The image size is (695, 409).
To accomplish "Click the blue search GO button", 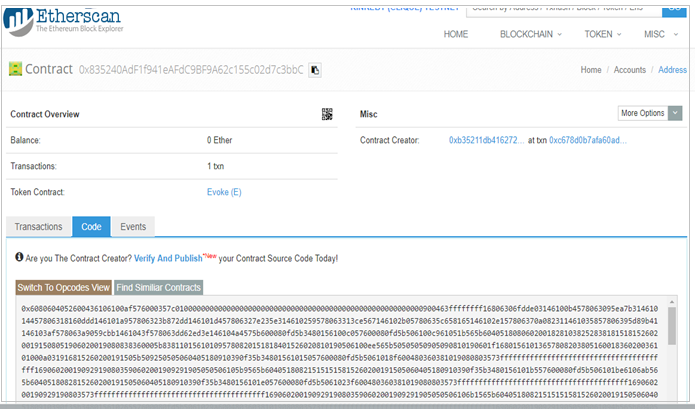I will 674,11.
